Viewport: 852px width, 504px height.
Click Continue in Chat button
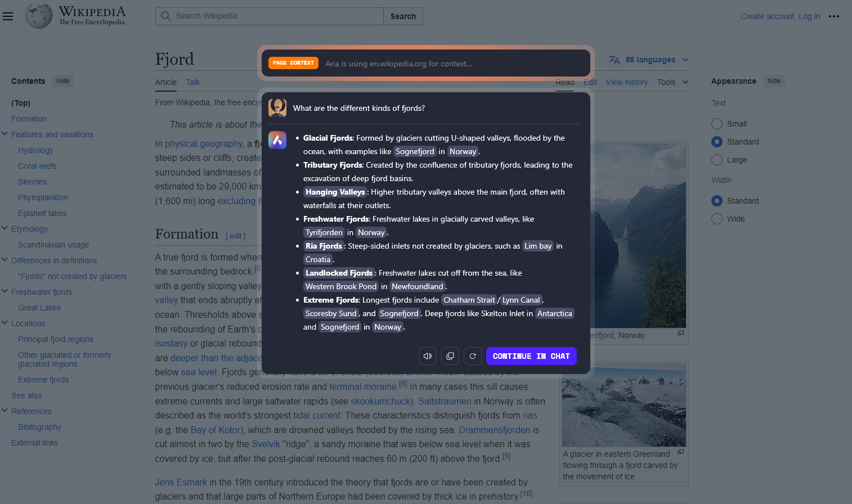(531, 356)
